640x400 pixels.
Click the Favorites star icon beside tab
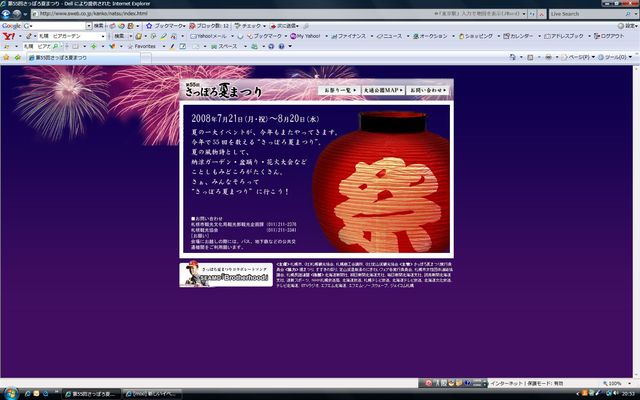pos(6,58)
